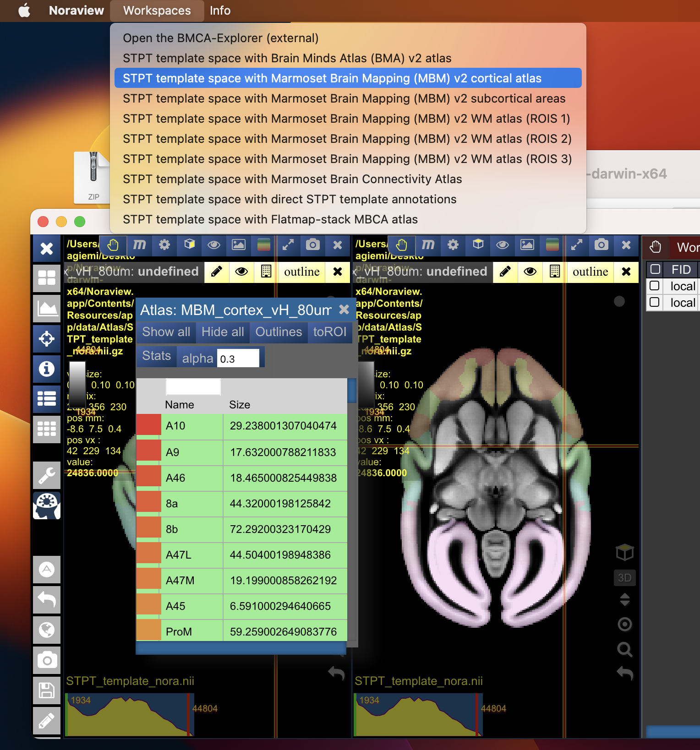Toggle the overlay eye on left overlay bar
This screenshot has height=750, width=700.
coord(241,272)
